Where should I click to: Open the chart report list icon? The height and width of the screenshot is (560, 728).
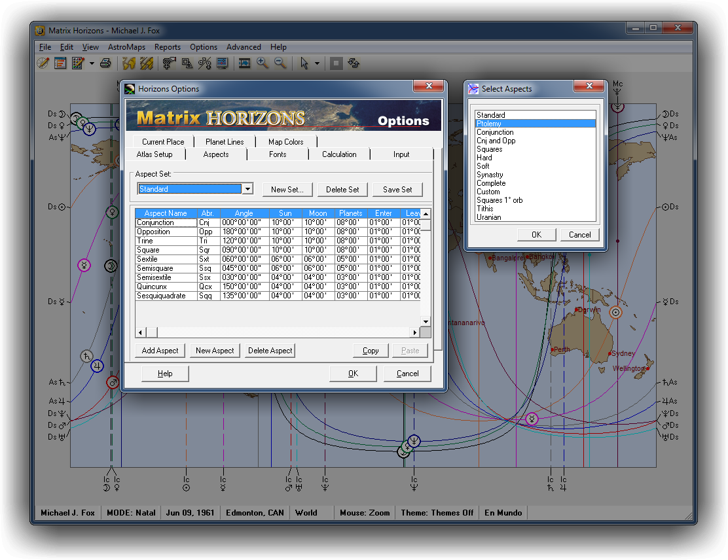(60, 63)
